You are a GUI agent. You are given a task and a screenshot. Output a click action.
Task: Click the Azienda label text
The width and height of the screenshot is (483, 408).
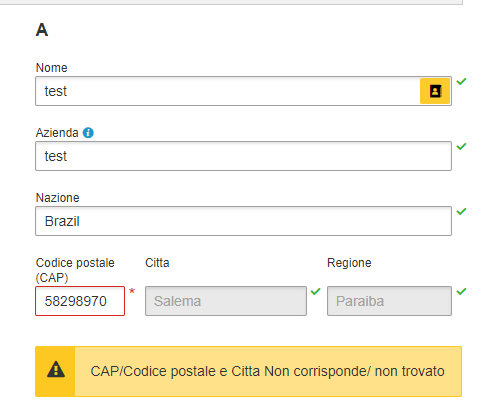click(x=57, y=133)
